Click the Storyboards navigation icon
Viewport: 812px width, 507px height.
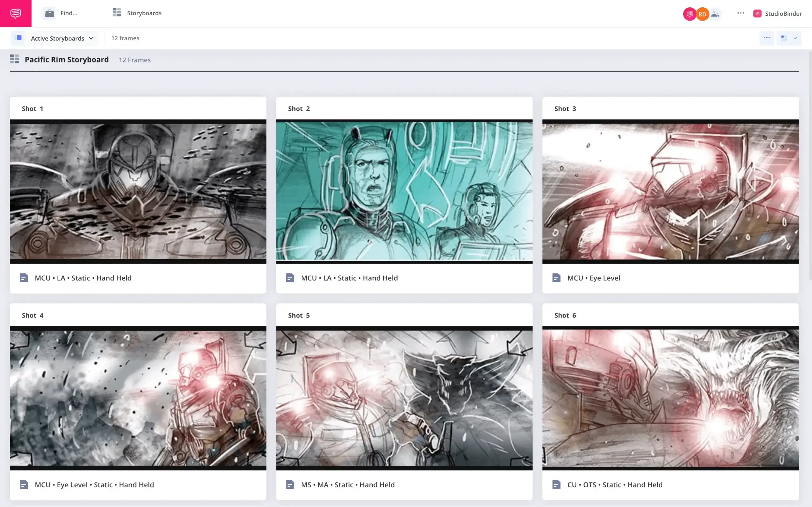[x=117, y=13]
